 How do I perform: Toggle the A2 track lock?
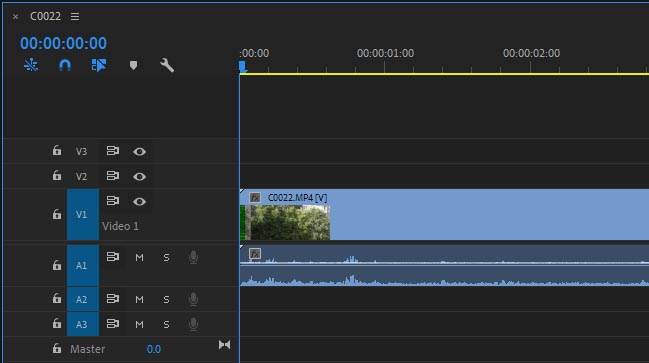(57, 298)
